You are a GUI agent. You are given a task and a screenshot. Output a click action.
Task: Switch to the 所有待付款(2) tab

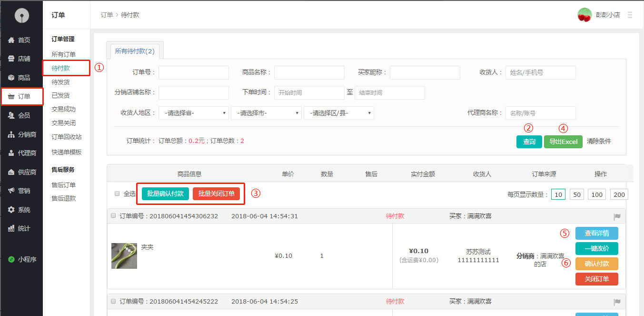135,51
